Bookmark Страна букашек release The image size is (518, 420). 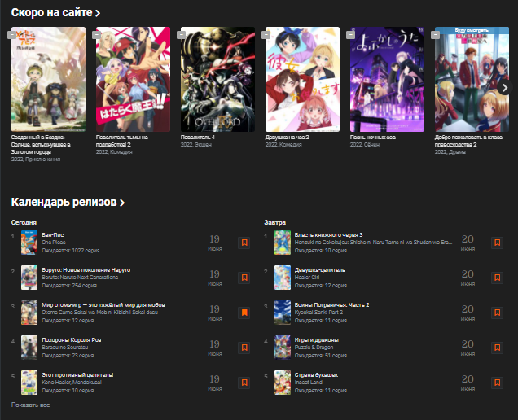(497, 383)
